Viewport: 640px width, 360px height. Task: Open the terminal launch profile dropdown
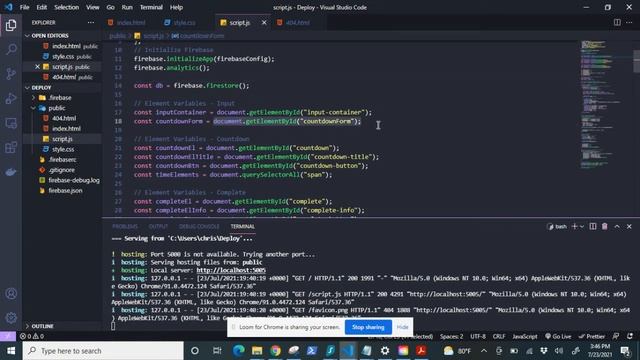(x=582, y=226)
